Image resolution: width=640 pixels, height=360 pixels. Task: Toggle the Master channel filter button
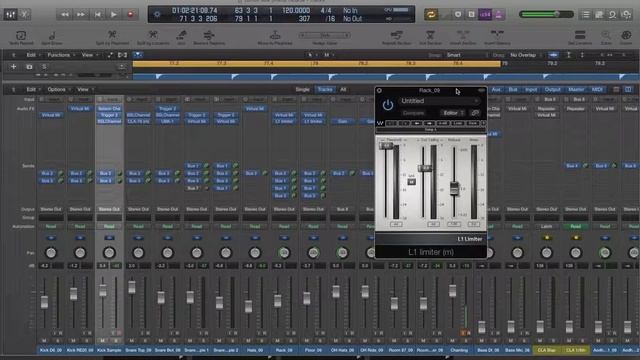click(x=576, y=89)
